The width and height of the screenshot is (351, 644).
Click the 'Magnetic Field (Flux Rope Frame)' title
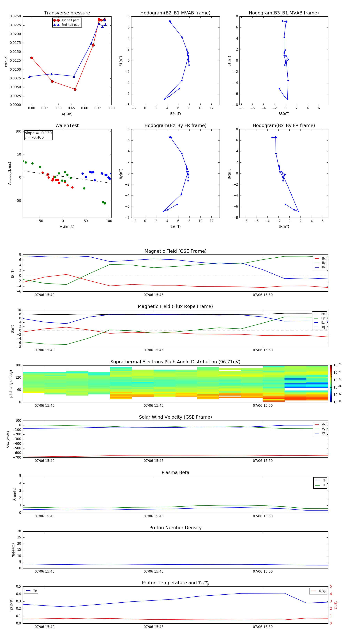click(175, 307)
